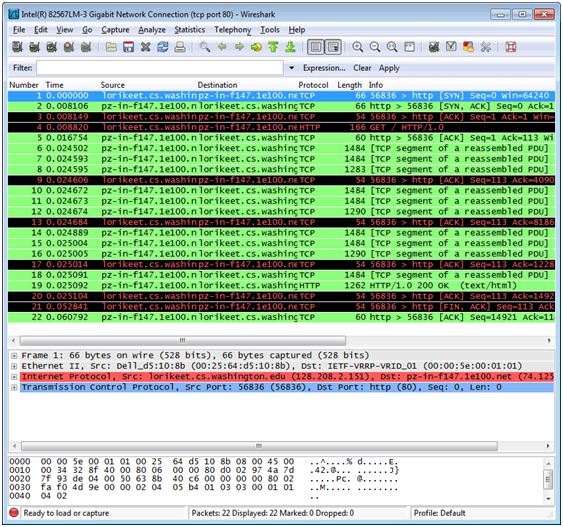
Task: Open the filter history dropdown arrow
Action: [292, 68]
